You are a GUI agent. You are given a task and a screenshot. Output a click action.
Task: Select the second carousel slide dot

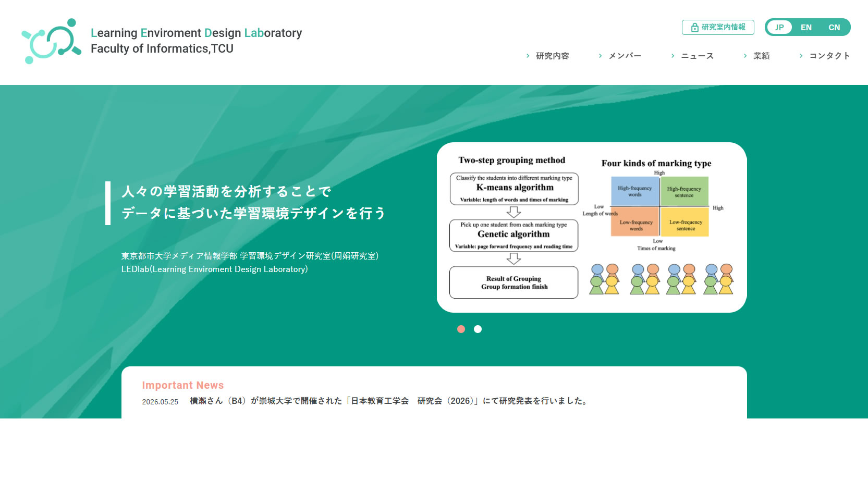click(478, 329)
